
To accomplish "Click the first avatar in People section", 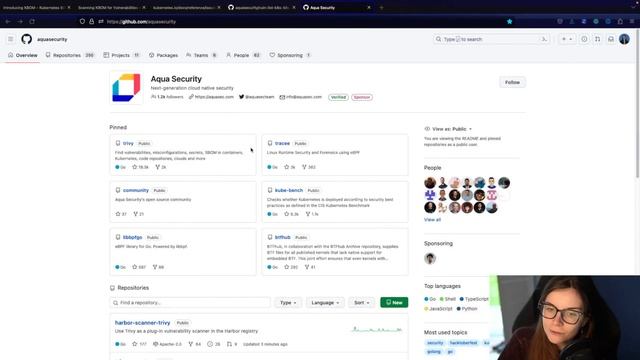I will point(430,183).
